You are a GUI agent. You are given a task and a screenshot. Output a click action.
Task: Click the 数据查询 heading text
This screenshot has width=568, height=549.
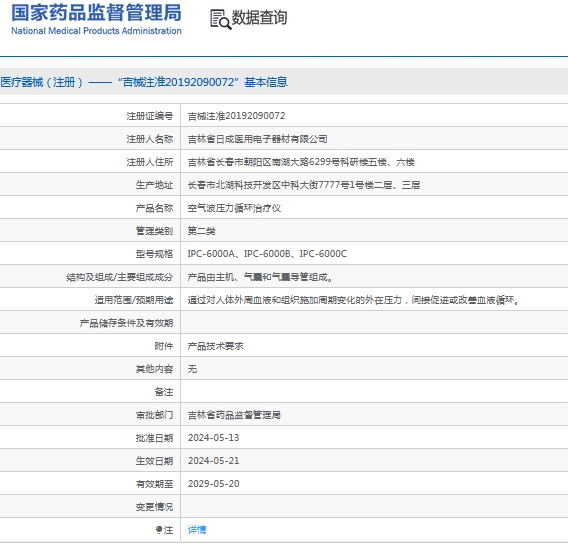(259, 18)
